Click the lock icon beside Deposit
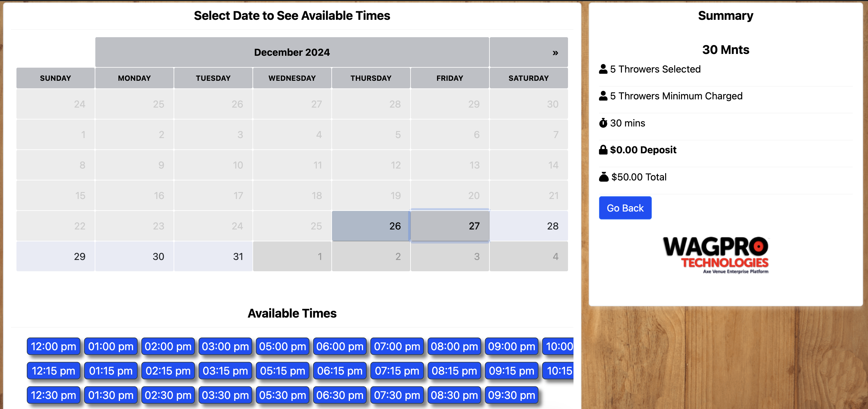Image resolution: width=868 pixels, height=409 pixels. click(x=603, y=150)
